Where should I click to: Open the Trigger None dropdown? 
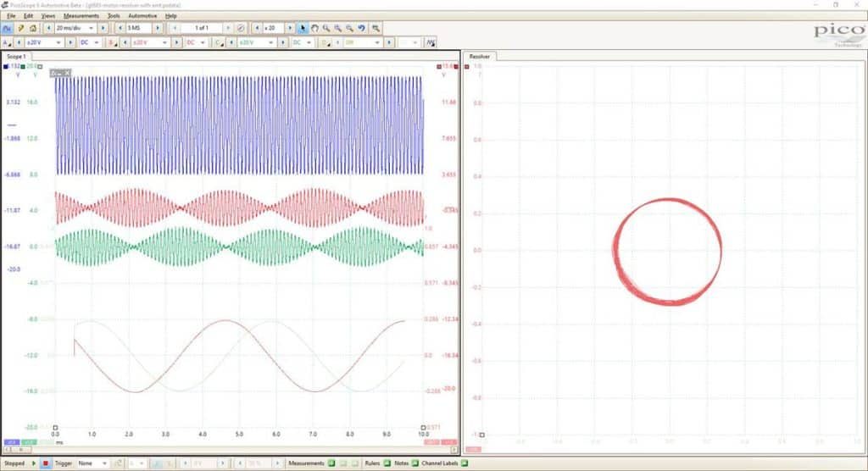(x=92, y=463)
